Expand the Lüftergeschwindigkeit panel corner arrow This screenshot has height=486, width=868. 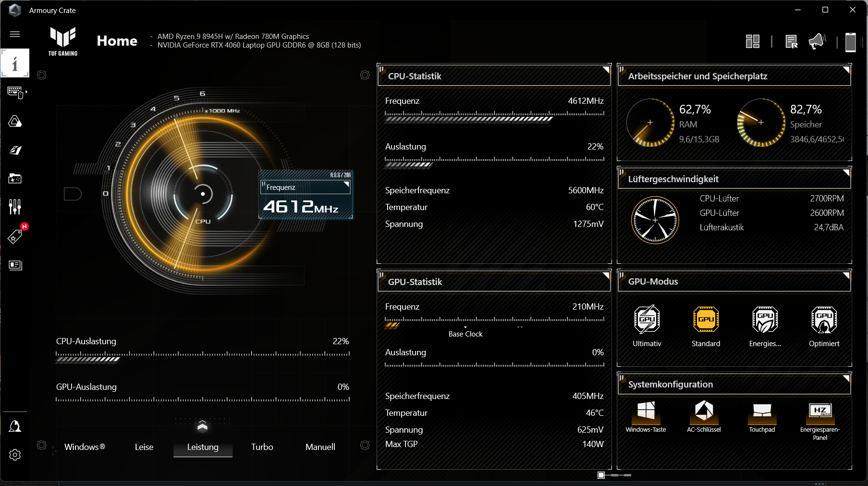tap(846, 173)
